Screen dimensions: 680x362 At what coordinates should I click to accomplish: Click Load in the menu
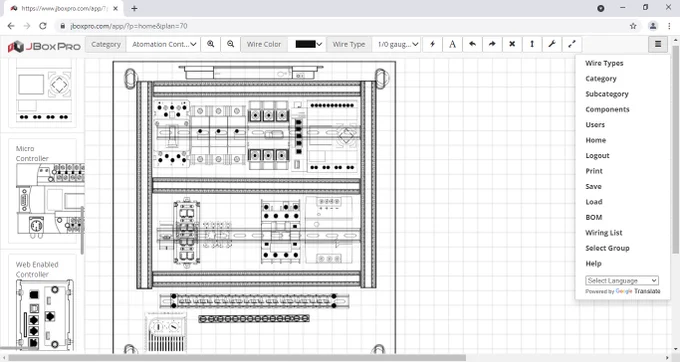[594, 202]
